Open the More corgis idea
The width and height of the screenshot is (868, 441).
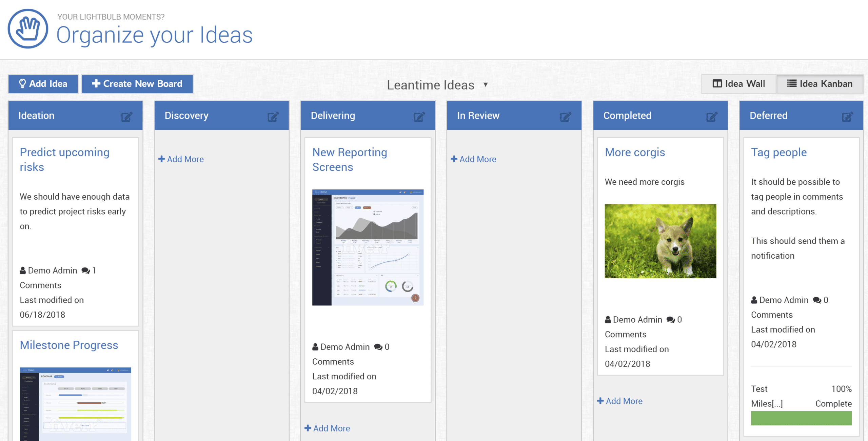click(635, 153)
